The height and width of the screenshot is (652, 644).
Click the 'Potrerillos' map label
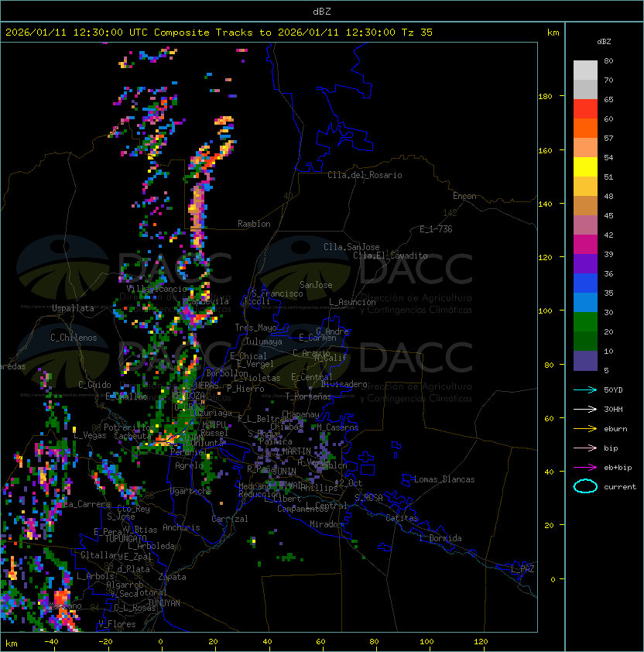point(130,427)
